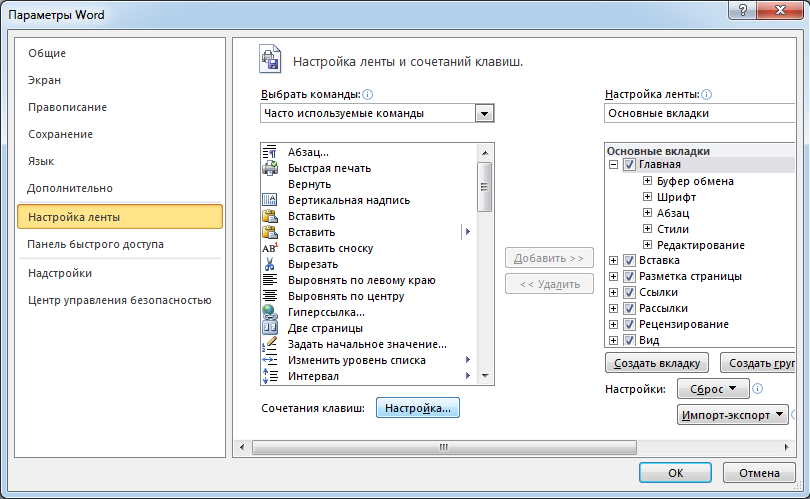Uncheck the Вставка tab checkbox
Image resolution: width=810 pixels, height=499 pixels.
point(629,260)
